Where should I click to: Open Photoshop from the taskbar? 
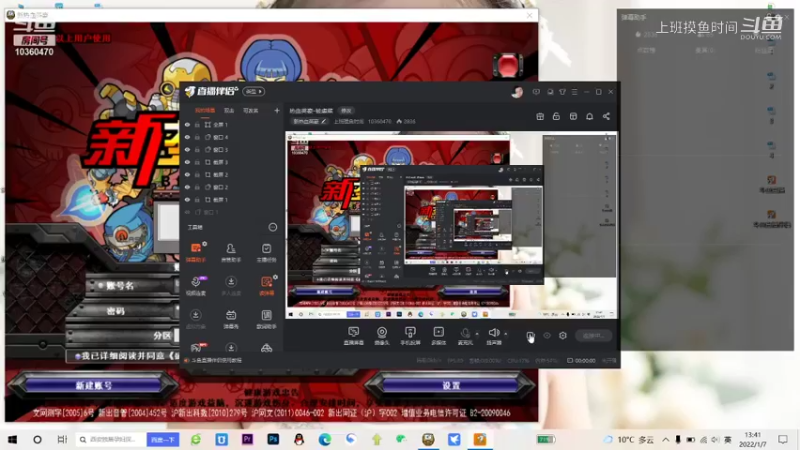(x=273, y=439)
